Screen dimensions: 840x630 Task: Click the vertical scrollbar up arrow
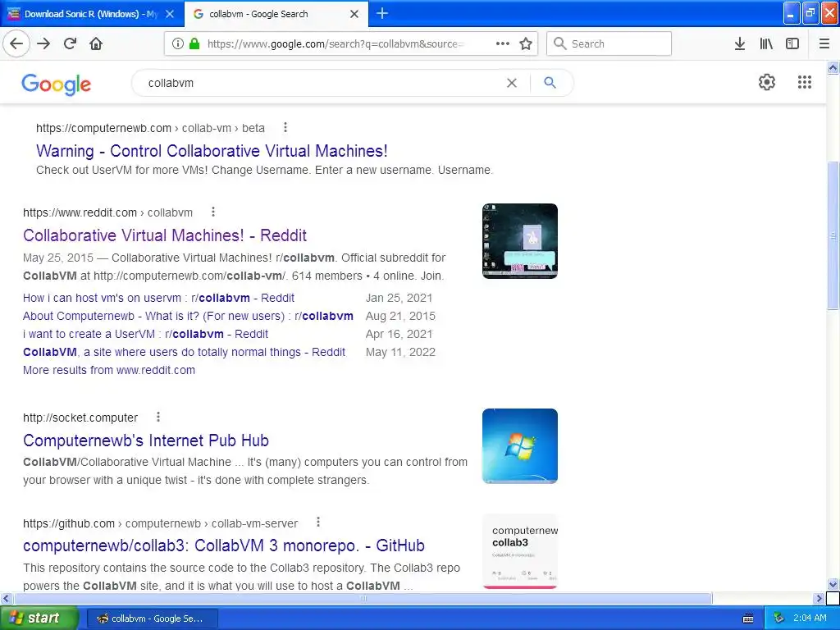pos(833,67)
